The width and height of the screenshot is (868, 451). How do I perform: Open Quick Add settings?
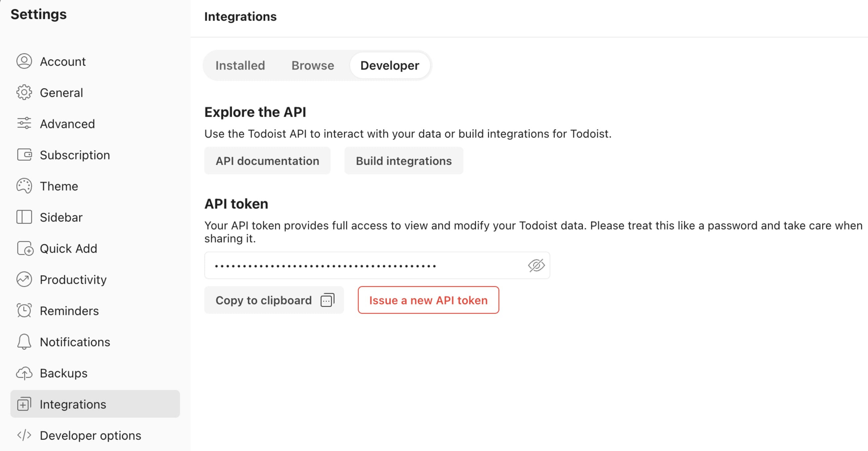(x=68, y=248)
